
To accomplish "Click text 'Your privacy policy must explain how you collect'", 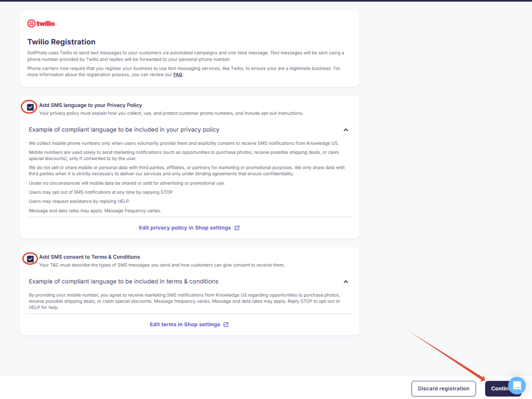I will 171,113.
